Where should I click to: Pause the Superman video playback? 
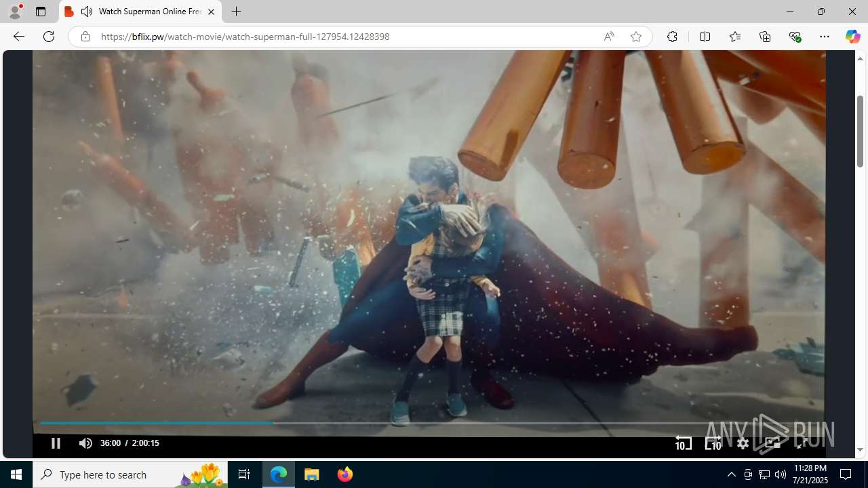56,443
